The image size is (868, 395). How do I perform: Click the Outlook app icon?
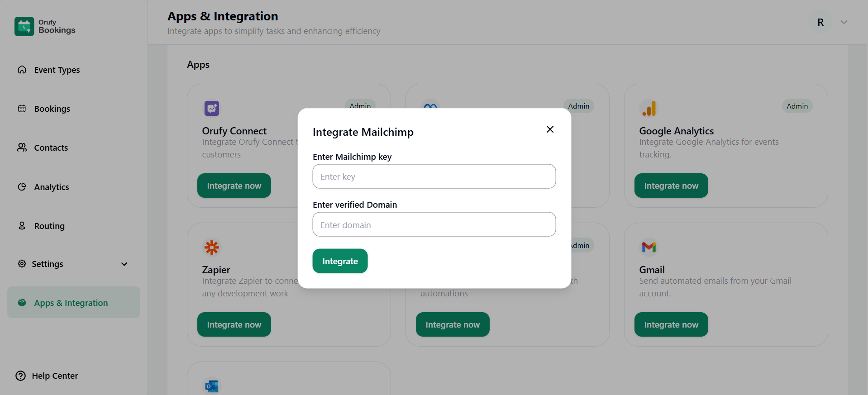(211, 386)
